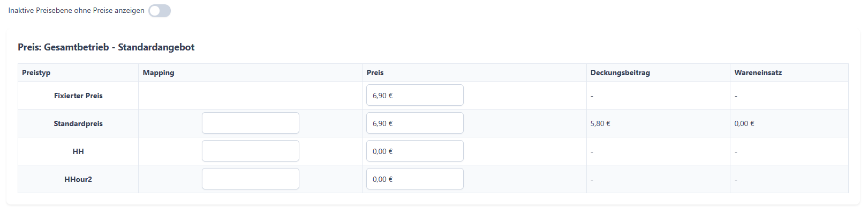Click the Deckungsbeitrag column header
Viewport: 868px width, 212px height.
620,72
